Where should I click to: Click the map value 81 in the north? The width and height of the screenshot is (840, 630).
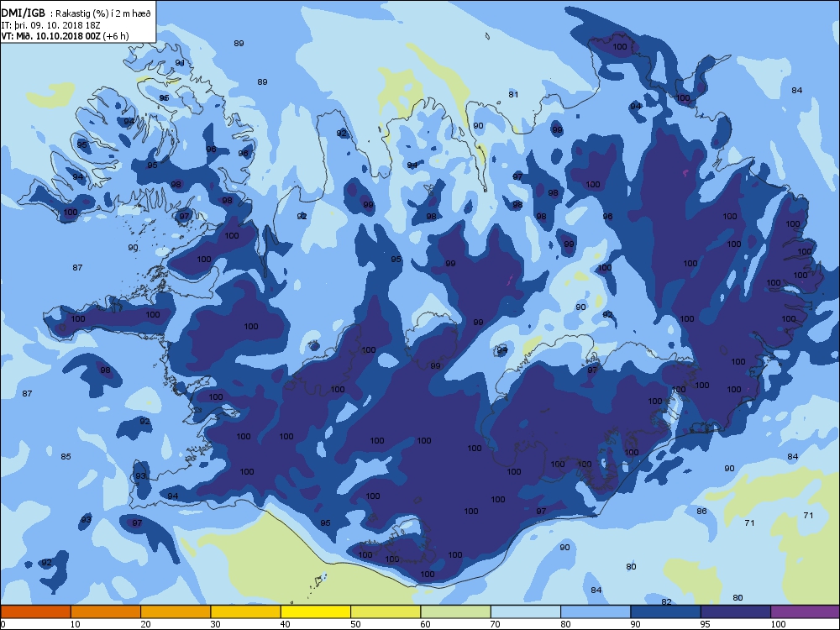(x=513, y=94)
